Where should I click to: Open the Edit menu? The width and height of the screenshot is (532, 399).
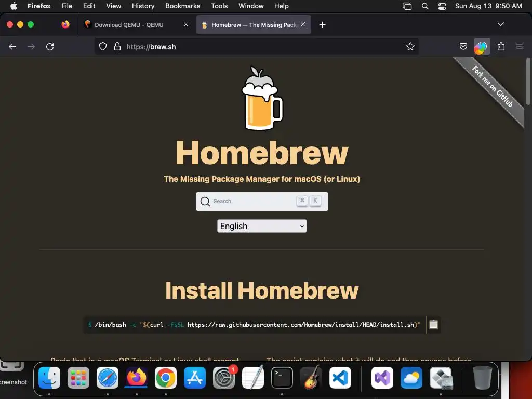coord(89,6)
